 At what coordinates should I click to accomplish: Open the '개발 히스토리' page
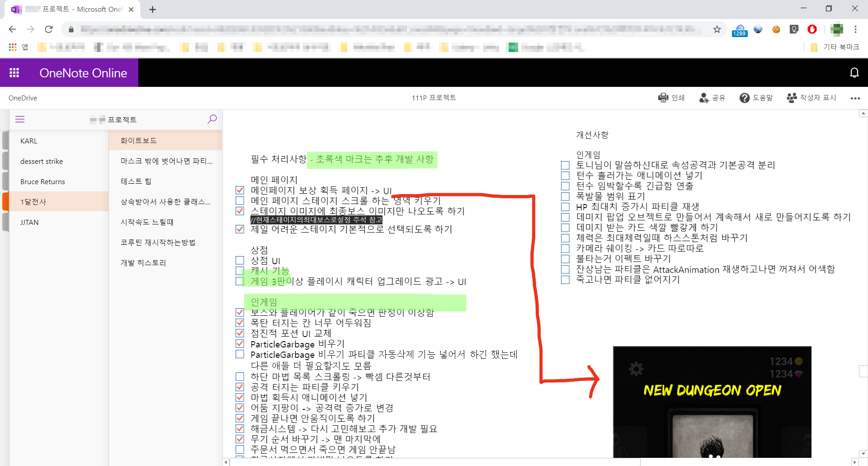[x=165, y=263]
